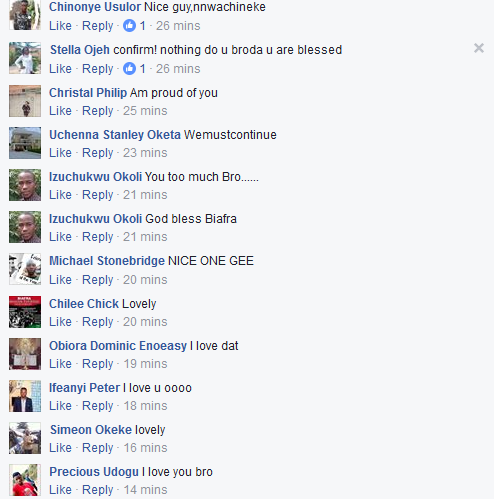Reply to the 'You too much Bro' comment
The height and width of the screenshot is (499, 494).
98,195
